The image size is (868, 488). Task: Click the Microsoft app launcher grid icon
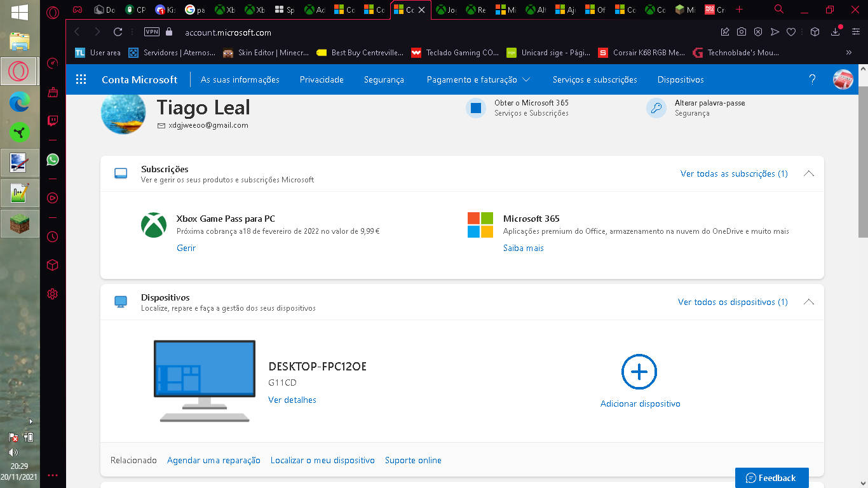click(81, 79)
